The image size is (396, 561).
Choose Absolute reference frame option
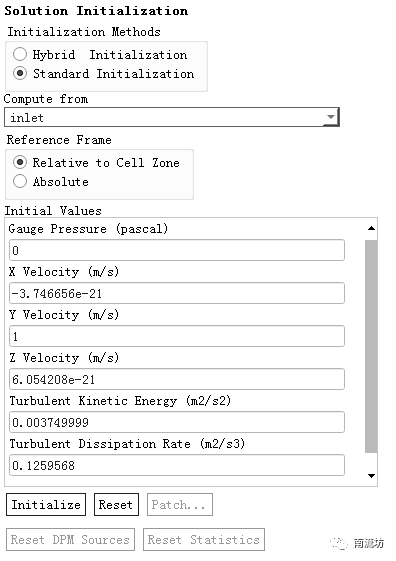20,181
